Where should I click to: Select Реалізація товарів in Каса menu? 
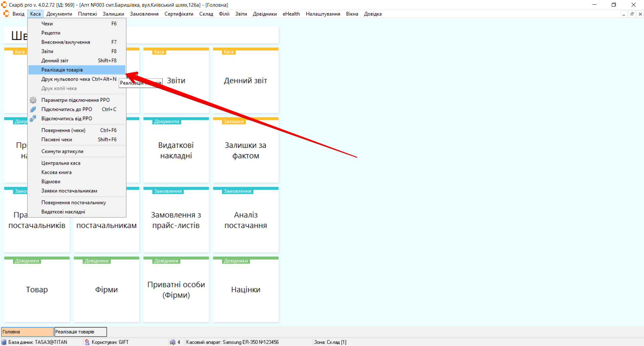point(62,70)
